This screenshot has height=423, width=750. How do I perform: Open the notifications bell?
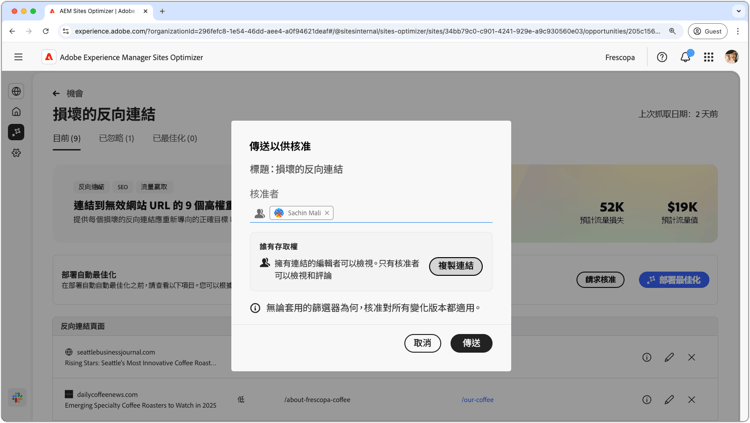[685, 57]
